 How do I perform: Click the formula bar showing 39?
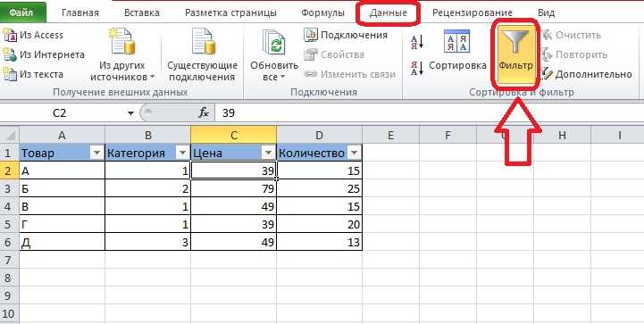tap(430, 113)
